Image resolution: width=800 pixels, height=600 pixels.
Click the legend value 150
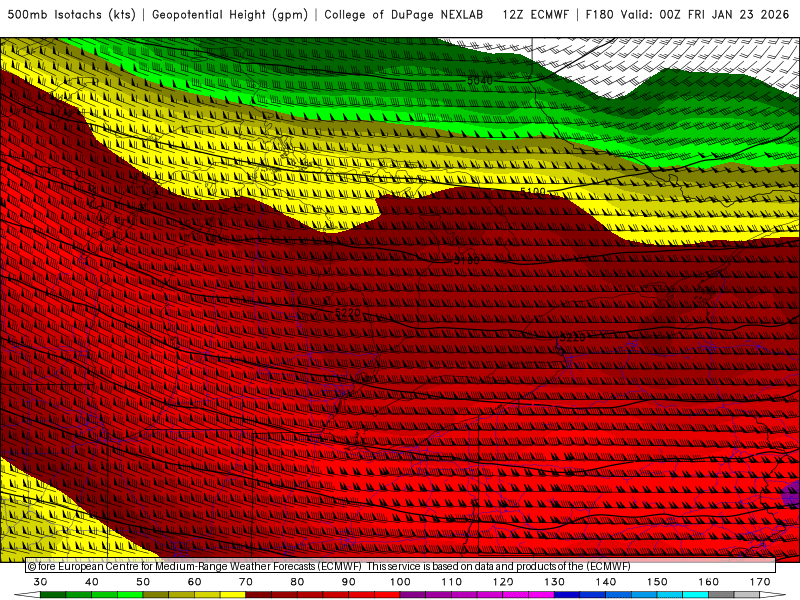tap(657, 582)
